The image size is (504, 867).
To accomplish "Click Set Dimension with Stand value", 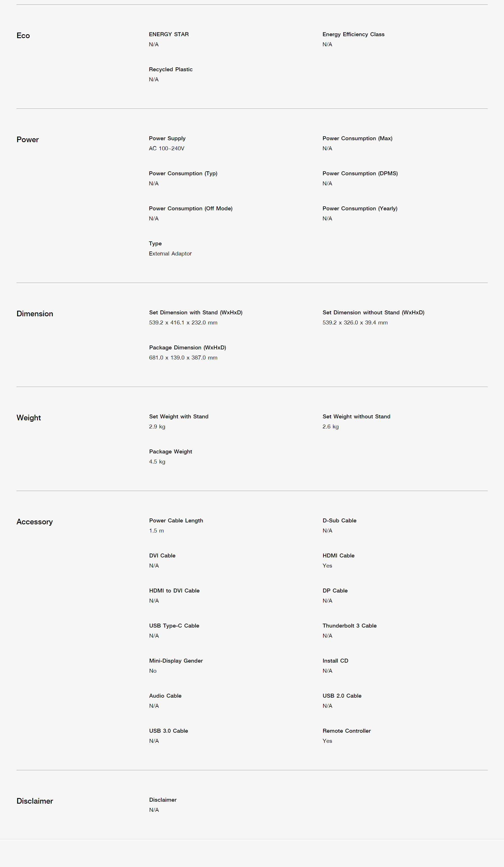I will tap(183, 323).
